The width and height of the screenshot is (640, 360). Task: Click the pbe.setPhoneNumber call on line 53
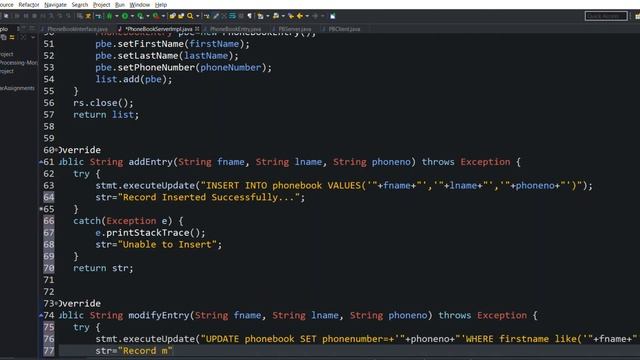(x=183, y=67)
